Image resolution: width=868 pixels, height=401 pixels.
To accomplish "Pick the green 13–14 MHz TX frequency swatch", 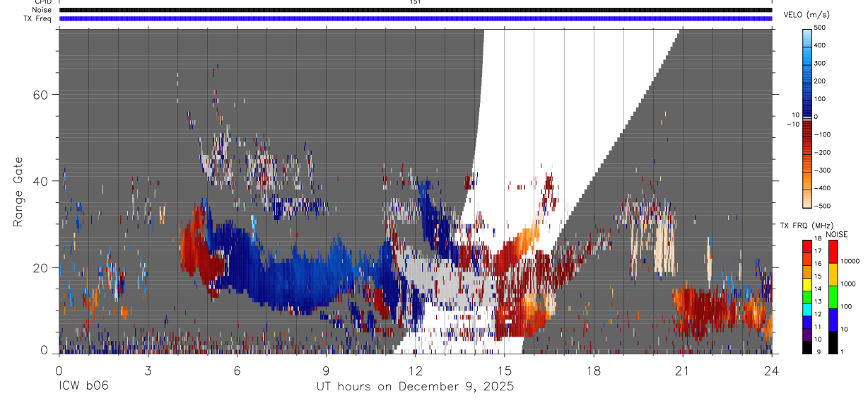I will pyautogui.click(x=807, y=297).
